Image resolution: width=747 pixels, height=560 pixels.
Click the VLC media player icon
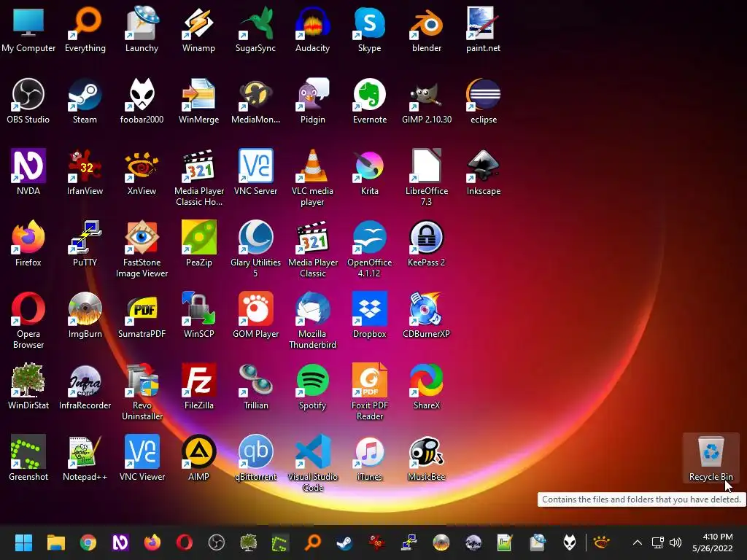click(312, 177)
